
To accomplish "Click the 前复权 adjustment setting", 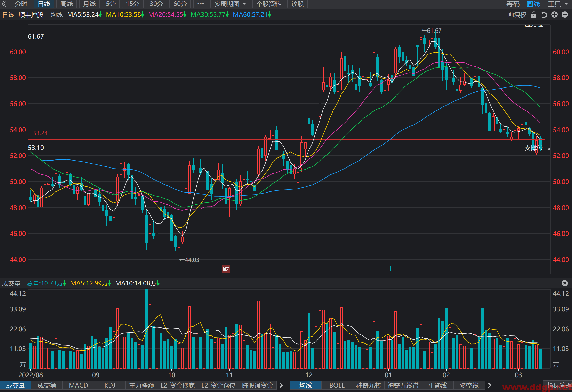I will pos(517,15).
